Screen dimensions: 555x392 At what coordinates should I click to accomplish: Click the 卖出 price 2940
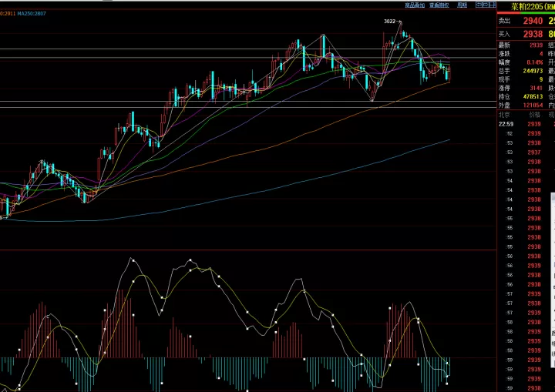(x=533, y=21)
